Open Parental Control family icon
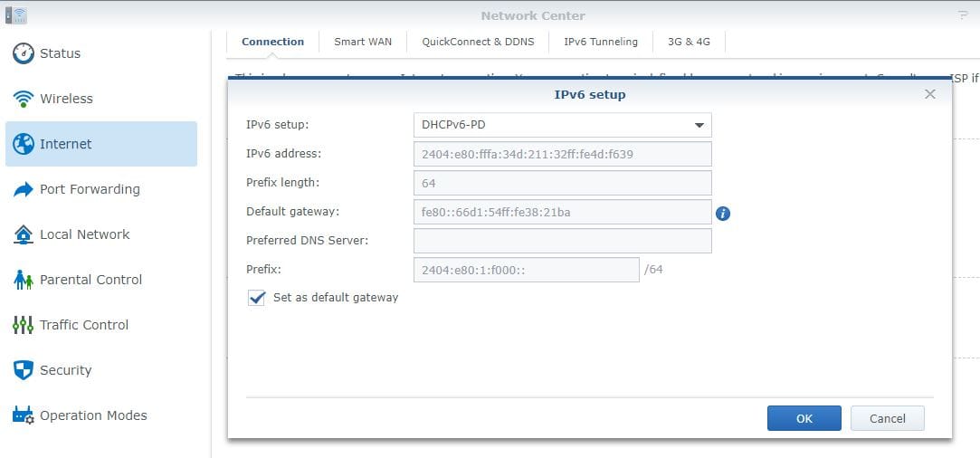Viewport: 980px width, 458px height. (x=24, y=280)
